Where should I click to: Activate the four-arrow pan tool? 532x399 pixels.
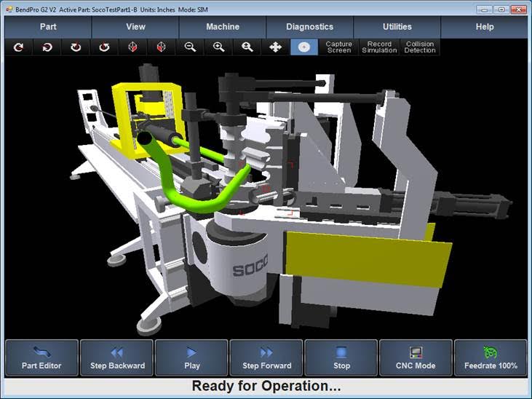(276, 47)
